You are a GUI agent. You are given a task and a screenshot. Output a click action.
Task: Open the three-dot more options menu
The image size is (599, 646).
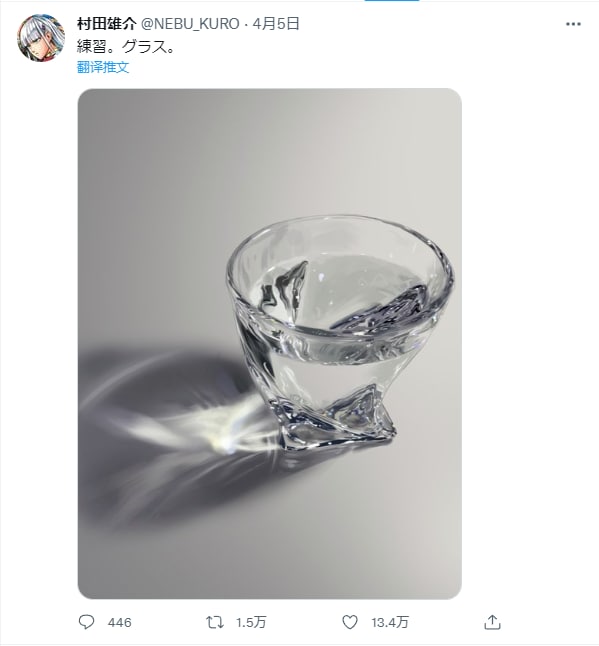[x=573, y=24]
